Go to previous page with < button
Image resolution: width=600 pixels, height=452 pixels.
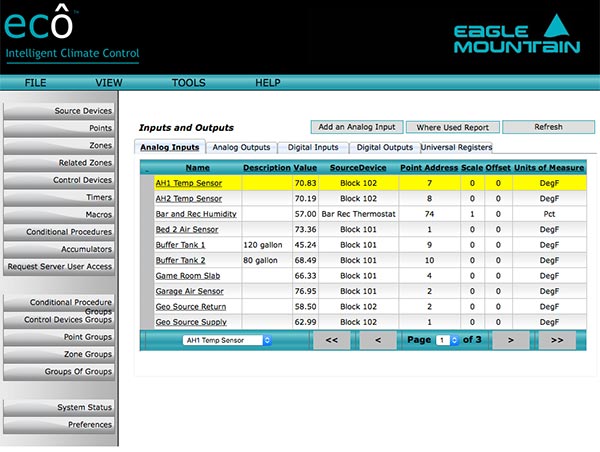point(378,340)
